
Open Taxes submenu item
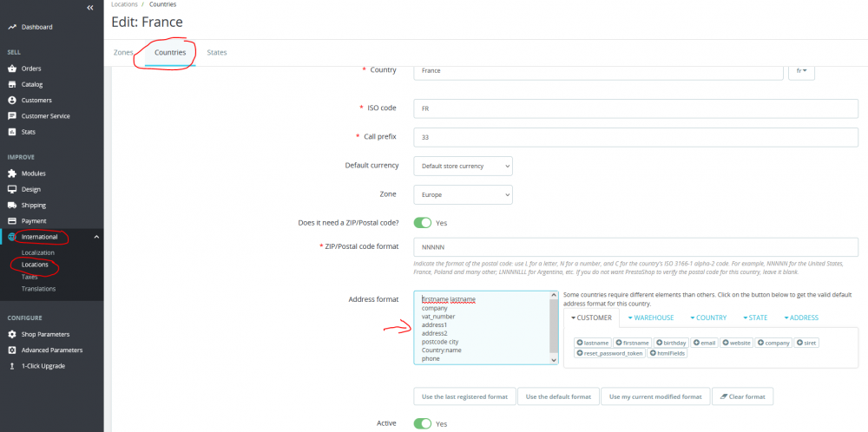pyautogui.click(x=30, y=277)
